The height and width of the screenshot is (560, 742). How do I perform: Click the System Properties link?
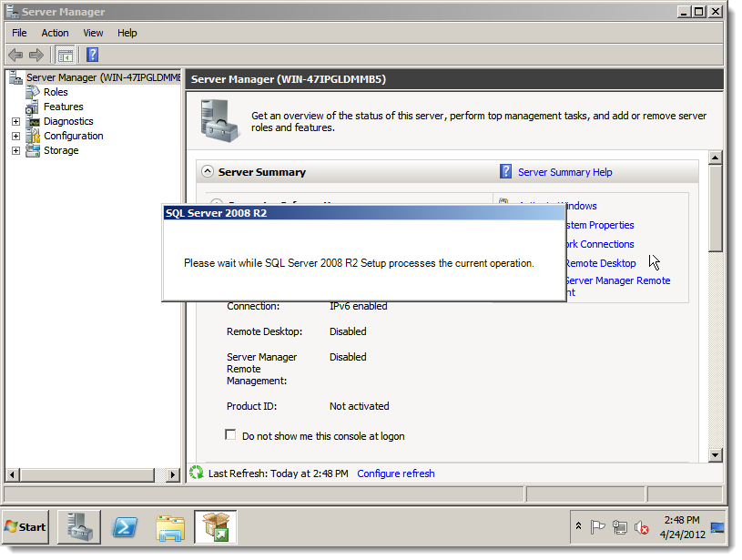(600, 225)
